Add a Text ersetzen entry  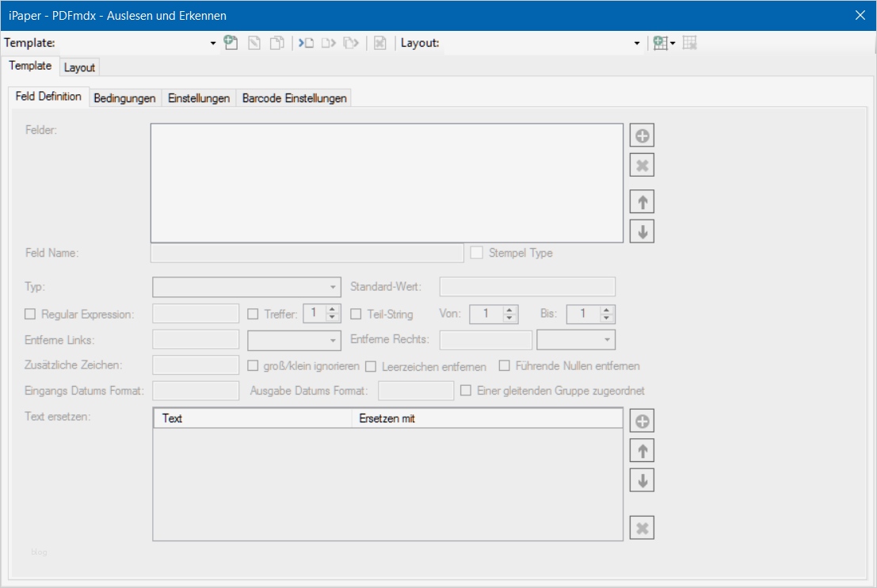click(642, 420)
